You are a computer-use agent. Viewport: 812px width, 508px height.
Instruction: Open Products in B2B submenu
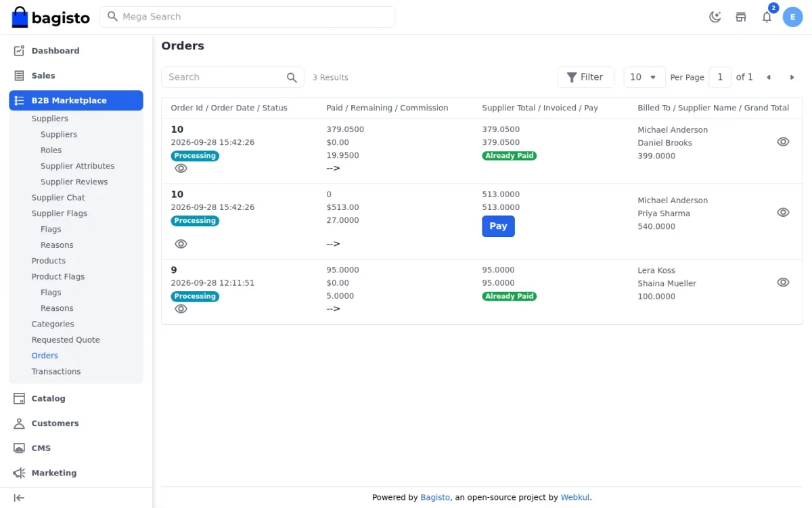coord(49,261)
